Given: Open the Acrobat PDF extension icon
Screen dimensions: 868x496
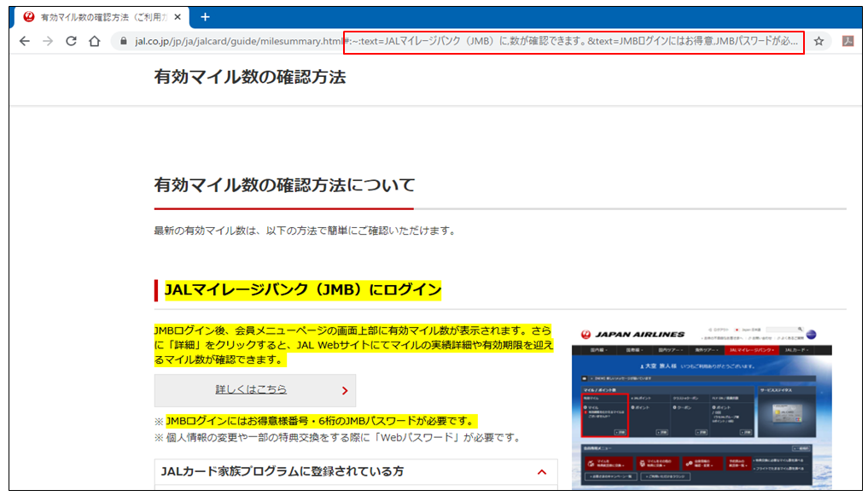Looking at the screenshot, I should [848, 41].
